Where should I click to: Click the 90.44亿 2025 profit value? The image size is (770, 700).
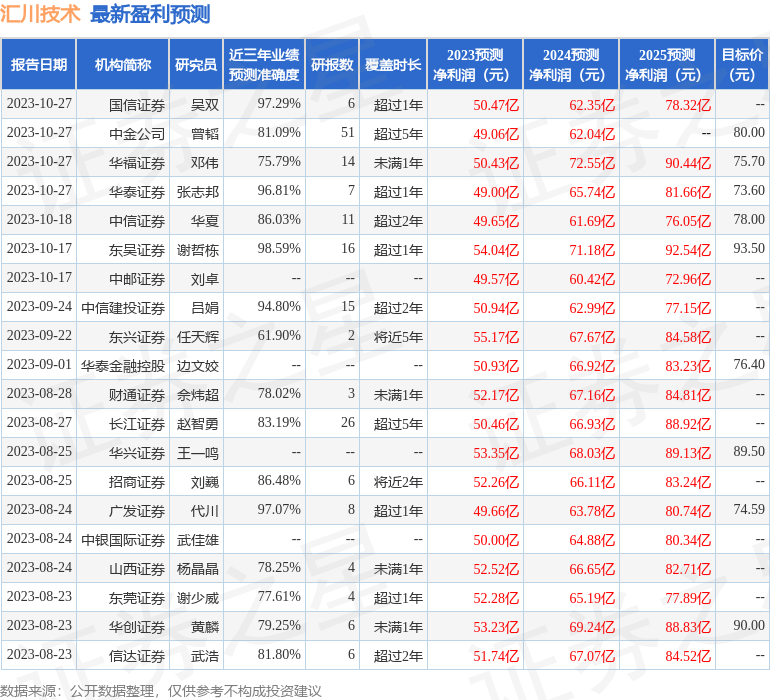pyautogui.click(x=688, y=163)
